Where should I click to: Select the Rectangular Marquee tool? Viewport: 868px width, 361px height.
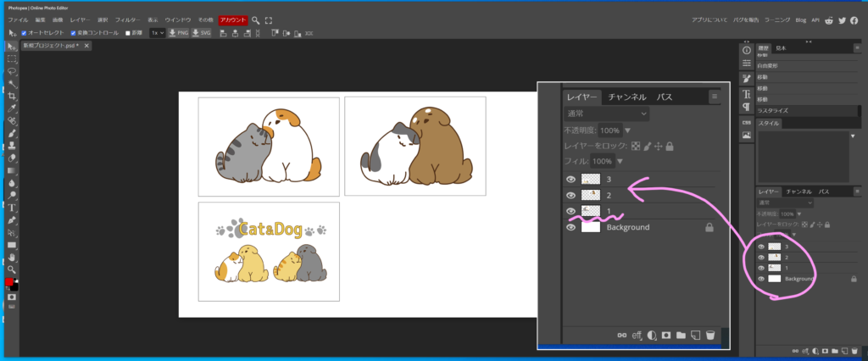[x=12, y=59]
